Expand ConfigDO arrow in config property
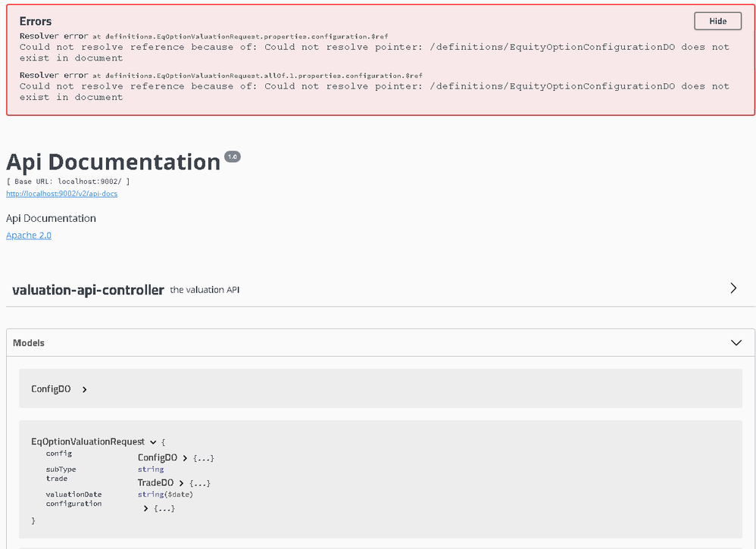Image resolution: width=756 pixels, height=549 pixels. [185, 458]
